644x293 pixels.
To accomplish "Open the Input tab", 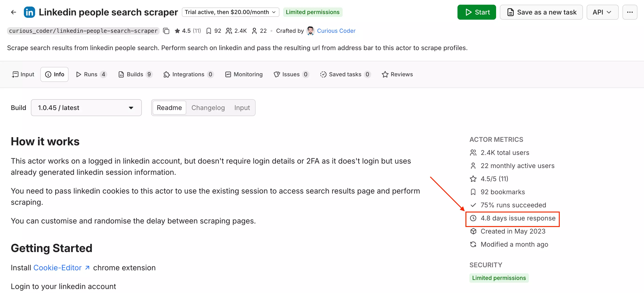I will pos(23,74).
